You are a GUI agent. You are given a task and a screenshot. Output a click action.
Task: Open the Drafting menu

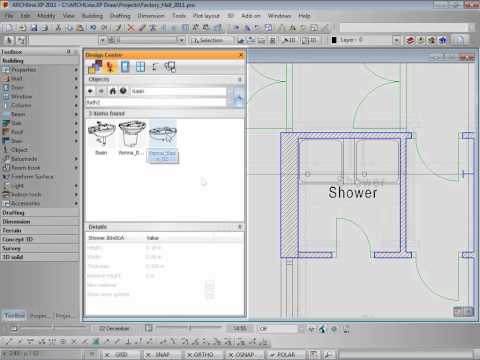tap(120, 16)
